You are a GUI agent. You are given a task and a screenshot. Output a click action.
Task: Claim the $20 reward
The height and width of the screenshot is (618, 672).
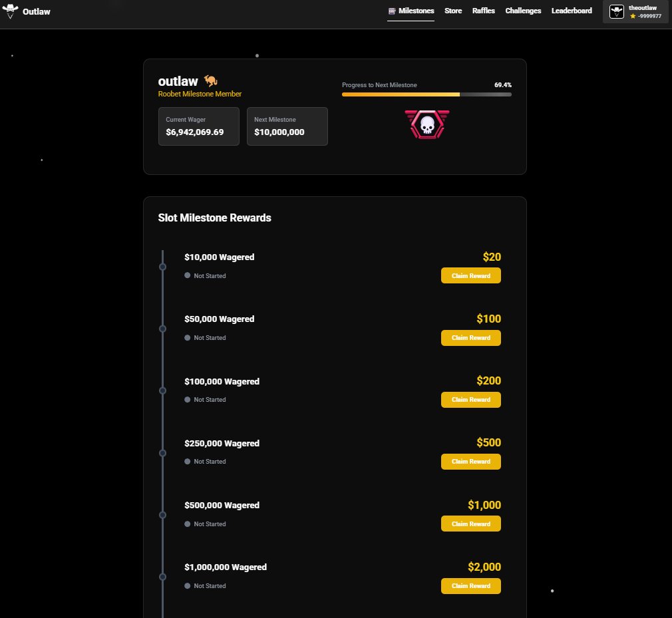[x=470, y=275]
